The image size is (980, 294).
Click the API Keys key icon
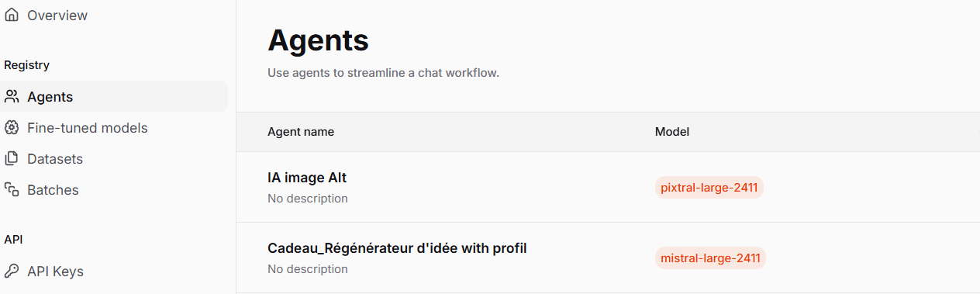[x=12, y=272]
